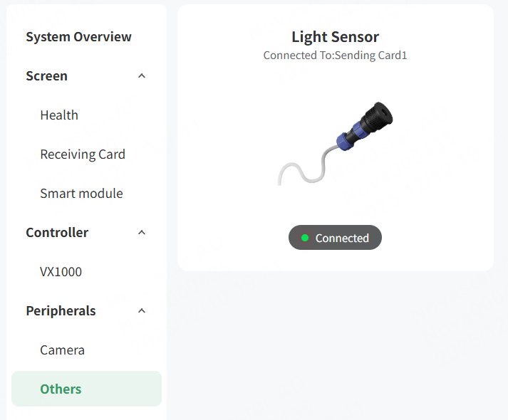Select the highlighted Others menu item
Screen dimensions: 508x420
pos(61,389)
